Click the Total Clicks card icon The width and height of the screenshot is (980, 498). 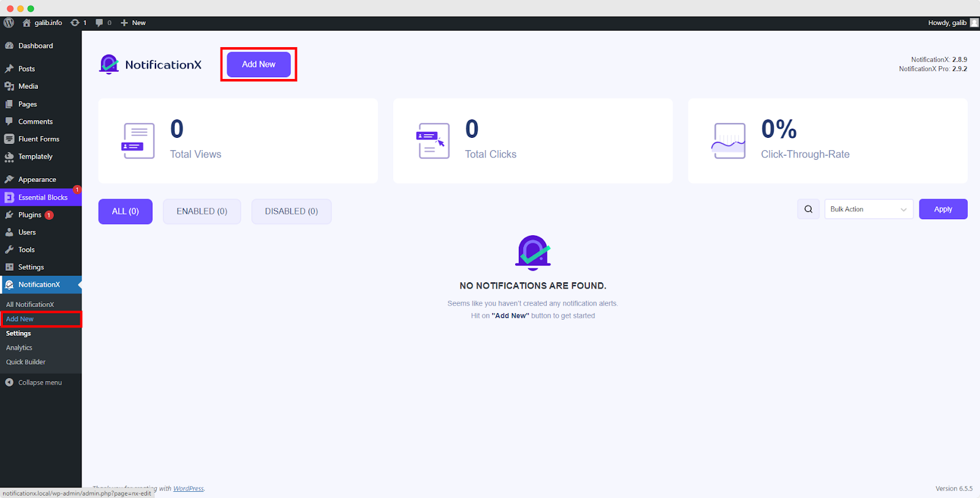point(433,141)
